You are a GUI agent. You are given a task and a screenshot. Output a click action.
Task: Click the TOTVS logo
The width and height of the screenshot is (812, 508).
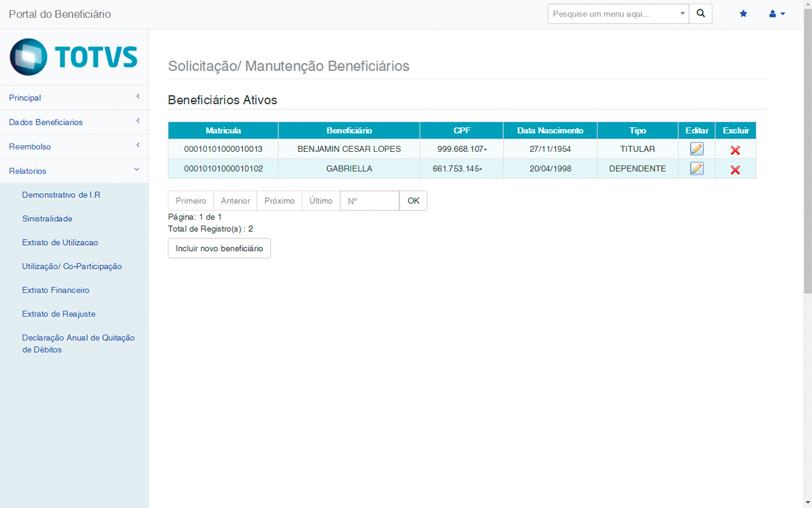tap(74, 57)
